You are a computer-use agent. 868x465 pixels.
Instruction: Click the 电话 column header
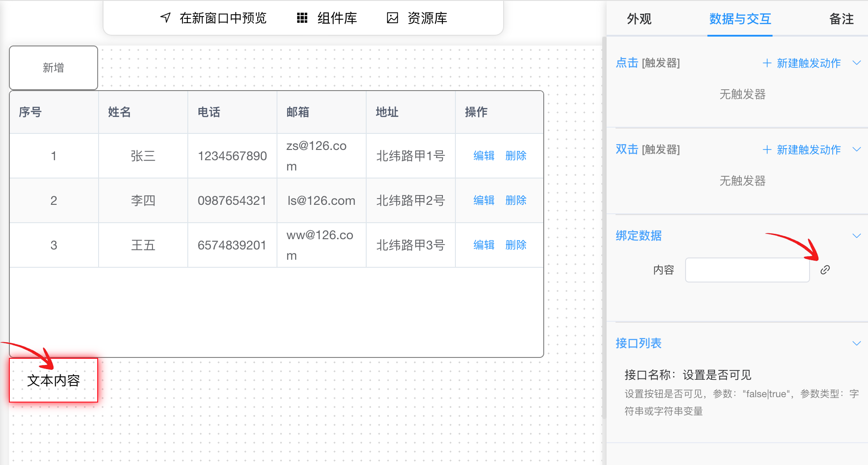coord(232,112)
